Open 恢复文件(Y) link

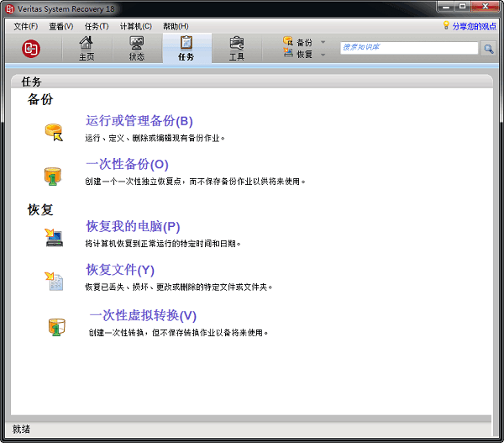[x=120, y=270]
